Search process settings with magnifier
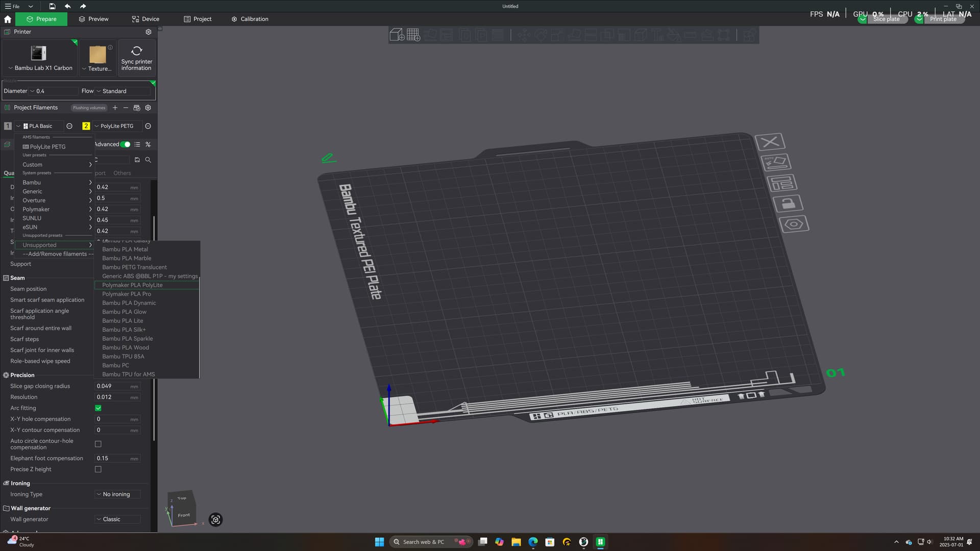 click(148, 160)
